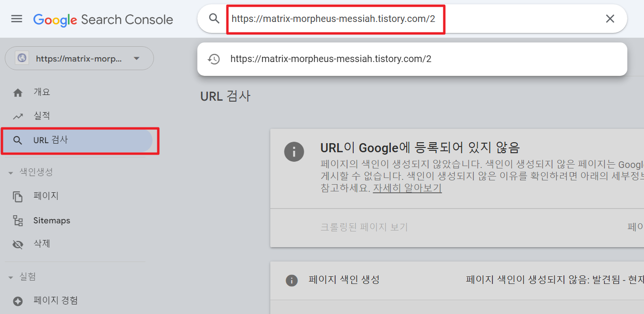Click the globe icon of the property

pos(21,58)
